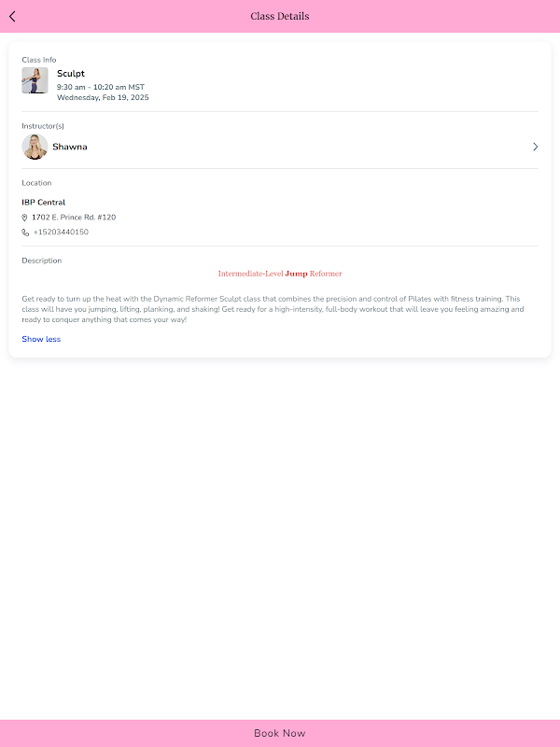Click the class time 9:30 am - 10:20 am
The image size is (560, 747).
click(100, 87)
